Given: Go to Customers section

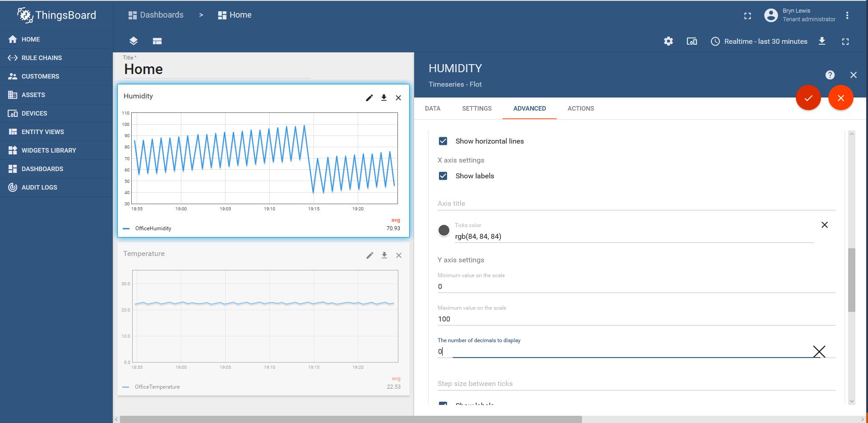Looking at the screenshot, I should [x=56, y=76].
